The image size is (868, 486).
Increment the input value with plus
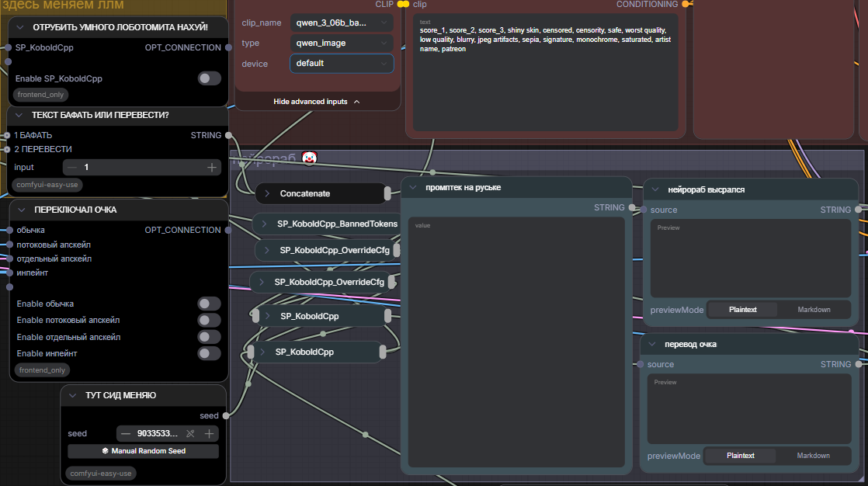pos(211,167)
